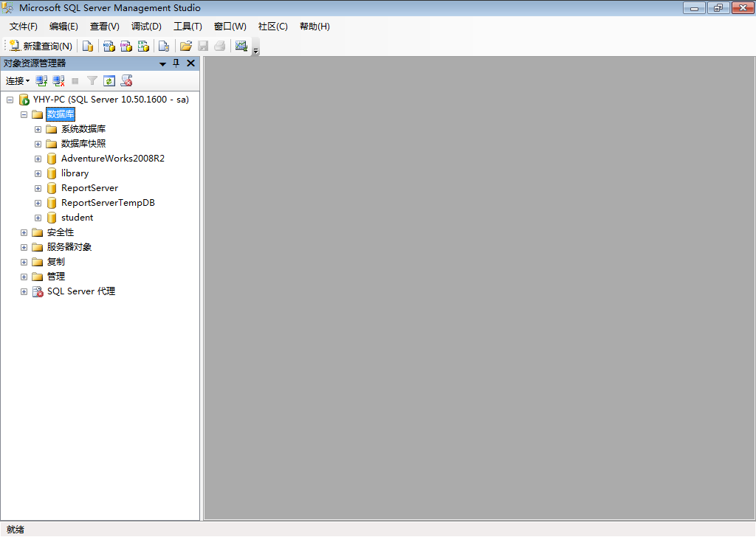Expand the 安全性 folder

click(x=24, y=232)
